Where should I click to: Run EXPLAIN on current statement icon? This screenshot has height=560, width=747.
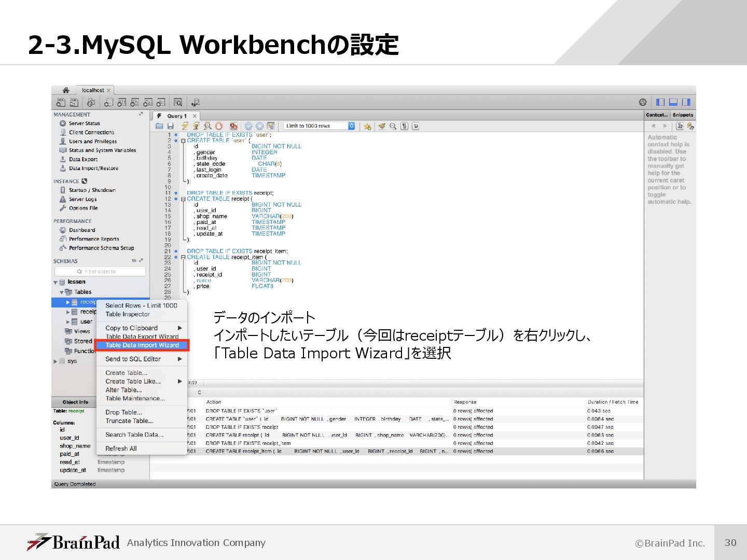[208, 126]
